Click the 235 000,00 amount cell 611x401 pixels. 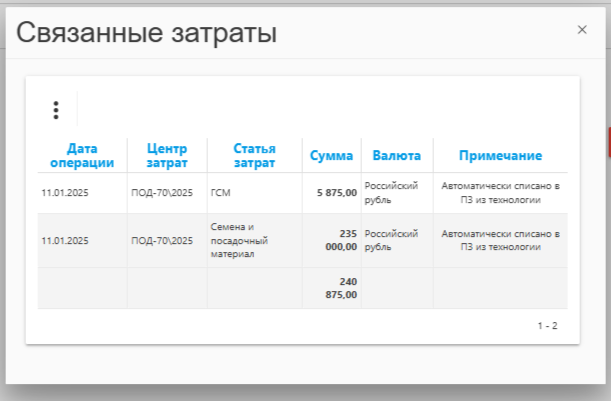pos(340,240)
